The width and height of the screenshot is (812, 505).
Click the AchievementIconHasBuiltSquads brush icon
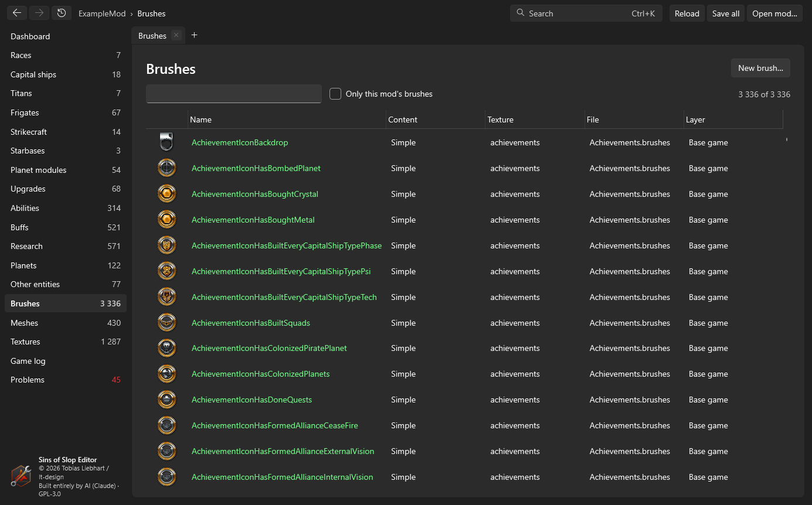click(167, 323)
